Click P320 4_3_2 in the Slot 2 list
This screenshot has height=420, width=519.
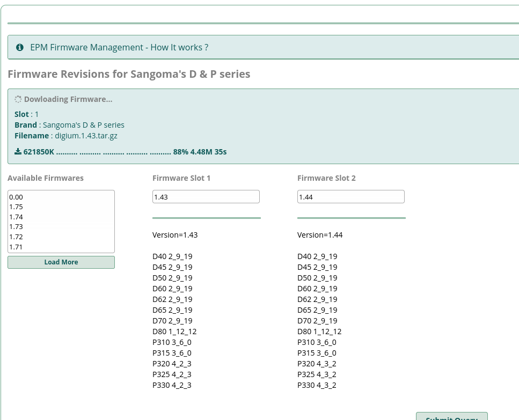click(x=317, y=364)
